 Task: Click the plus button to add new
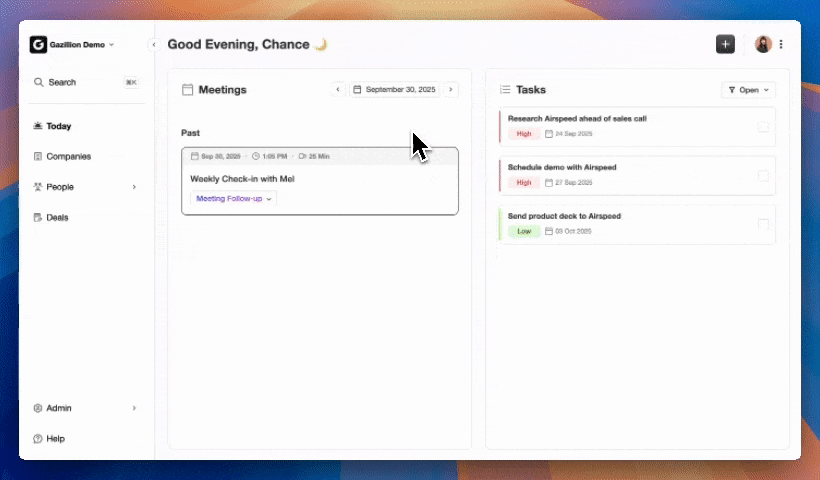click(725, 44)
